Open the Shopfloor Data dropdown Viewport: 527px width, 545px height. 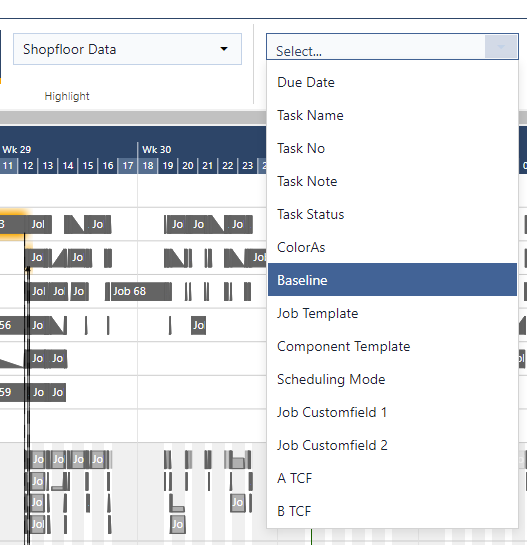click(x=127, y=49)
